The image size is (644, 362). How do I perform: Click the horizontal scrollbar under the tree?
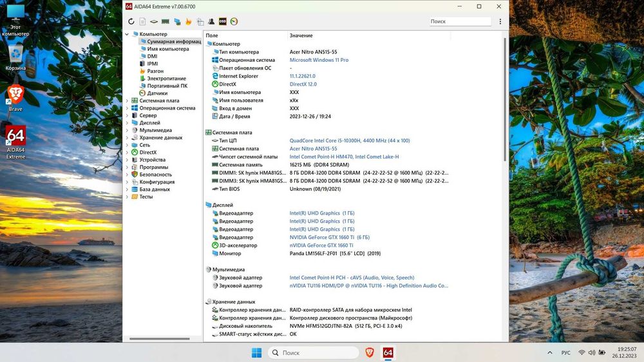[x=160, y=339]
